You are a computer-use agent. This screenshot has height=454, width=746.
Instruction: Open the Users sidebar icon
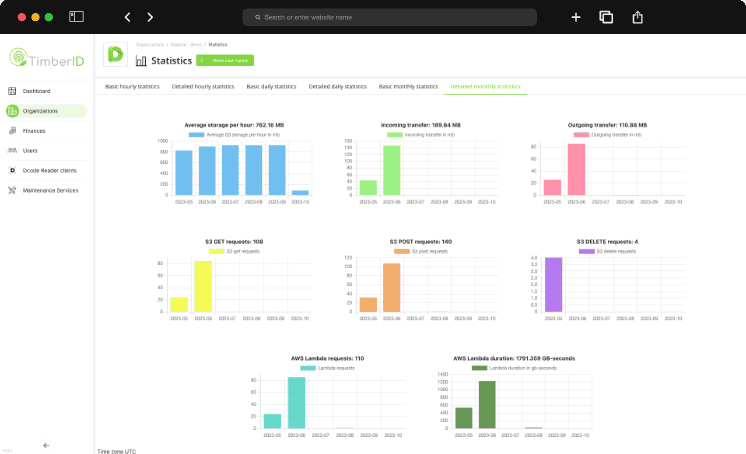(x=12, y=150)
